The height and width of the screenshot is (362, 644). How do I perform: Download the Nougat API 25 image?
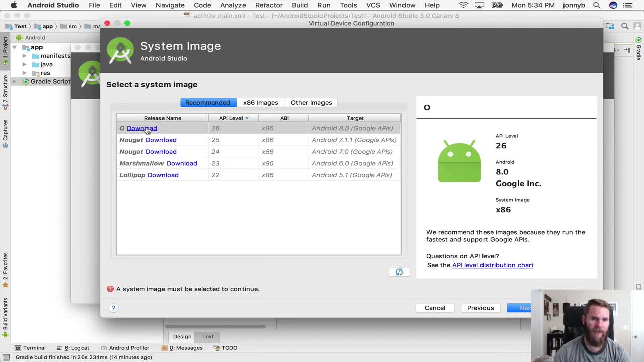point(161,140)
